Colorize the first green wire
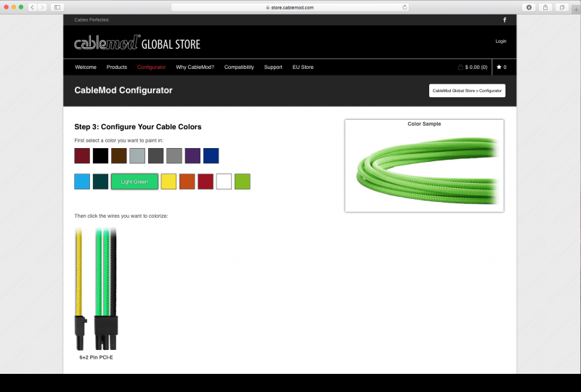The image size is (581, 392). (99, 272)
